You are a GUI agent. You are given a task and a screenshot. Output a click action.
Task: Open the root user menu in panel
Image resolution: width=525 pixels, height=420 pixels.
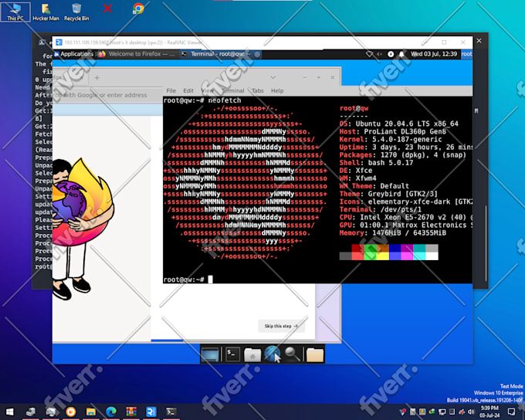click(x=466, y=54)
